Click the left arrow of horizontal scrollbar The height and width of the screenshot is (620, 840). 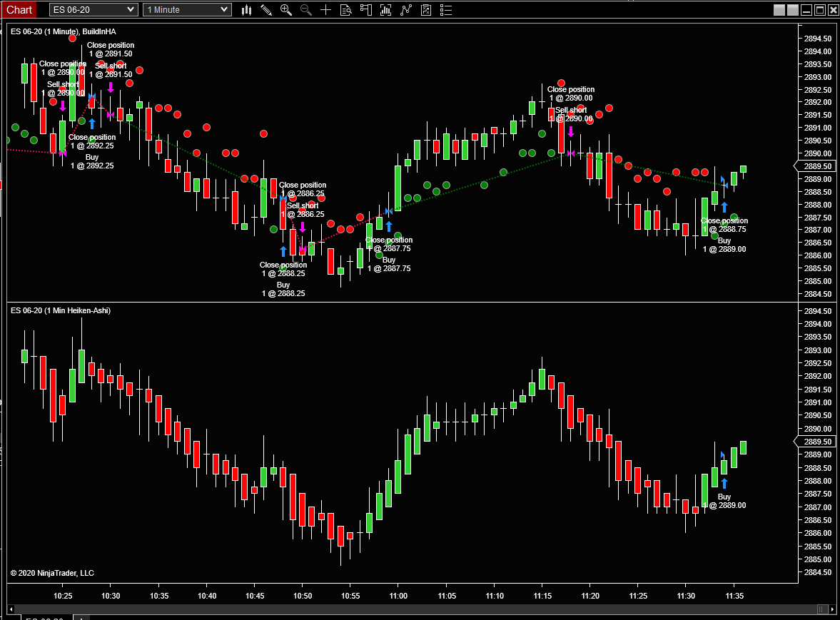(11, 609)
